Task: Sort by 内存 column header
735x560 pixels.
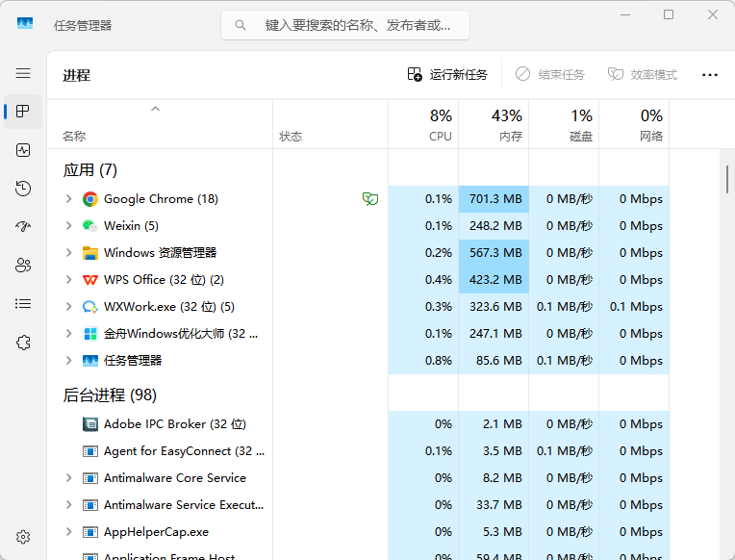Action: pos(494,124)
